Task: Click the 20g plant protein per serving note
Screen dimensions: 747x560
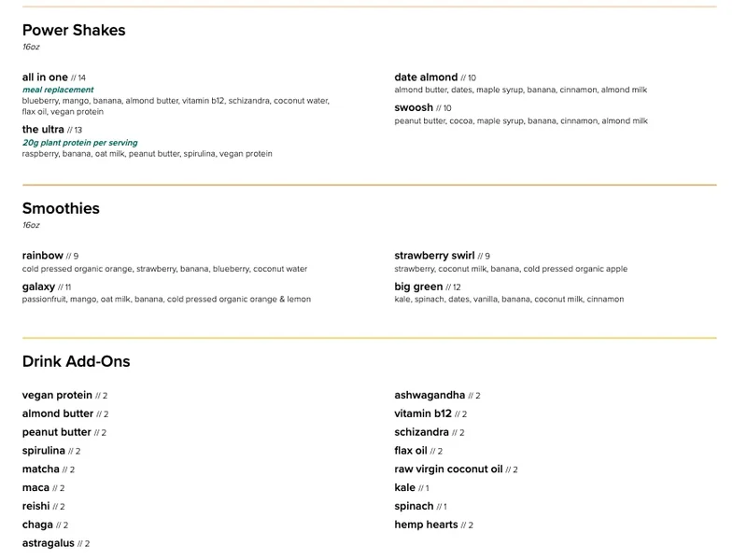Action: 79,143
